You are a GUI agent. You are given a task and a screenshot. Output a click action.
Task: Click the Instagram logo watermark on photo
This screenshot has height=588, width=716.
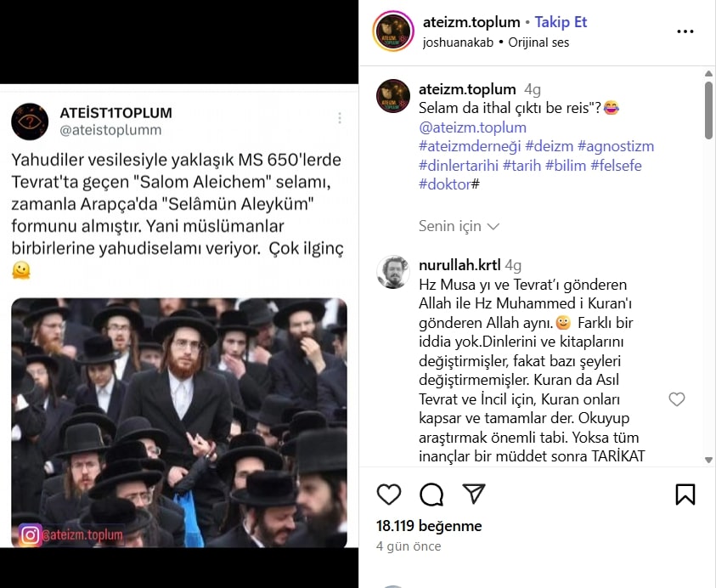pos(30,535)
